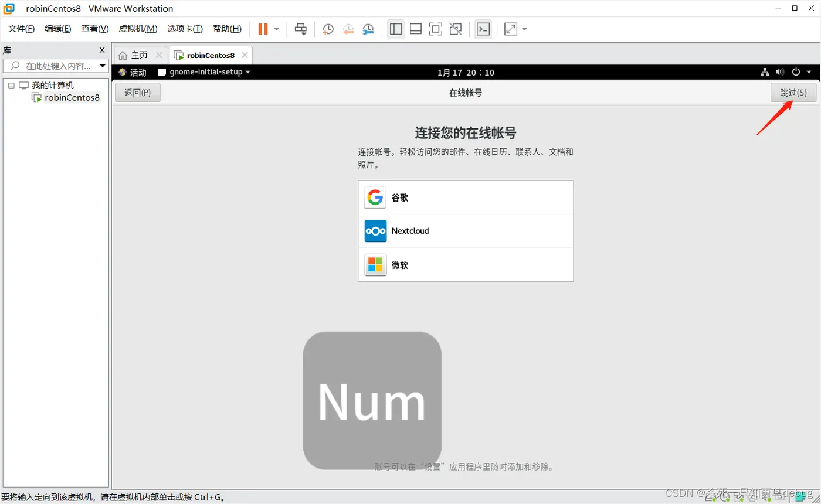
Task: Switch to Unity mode icon
Action: pyautogui.click(x=456, y=29)
